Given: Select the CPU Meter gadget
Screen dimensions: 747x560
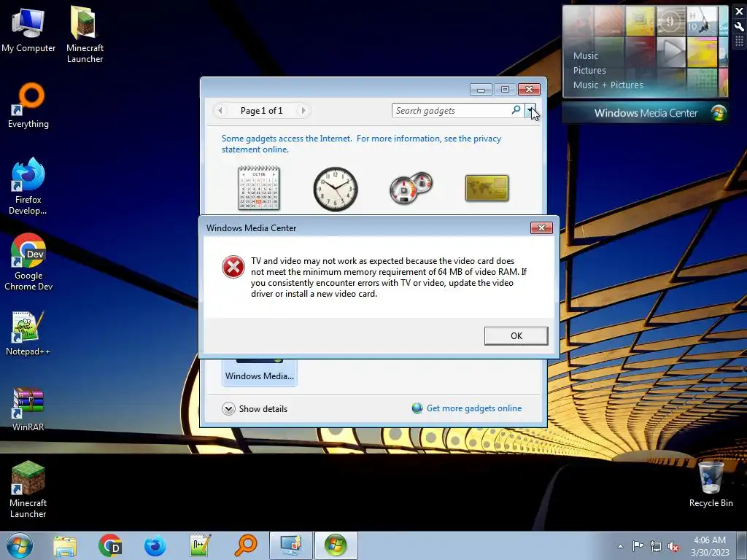Looking at the screenshot, I should (411, 188).
